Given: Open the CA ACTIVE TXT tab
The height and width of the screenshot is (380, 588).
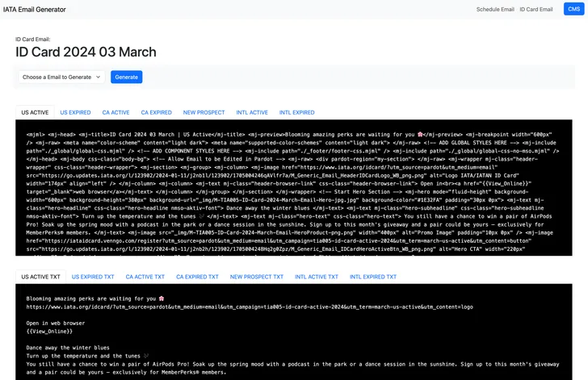Looking at the screenshot, I should tap(145, 277).
